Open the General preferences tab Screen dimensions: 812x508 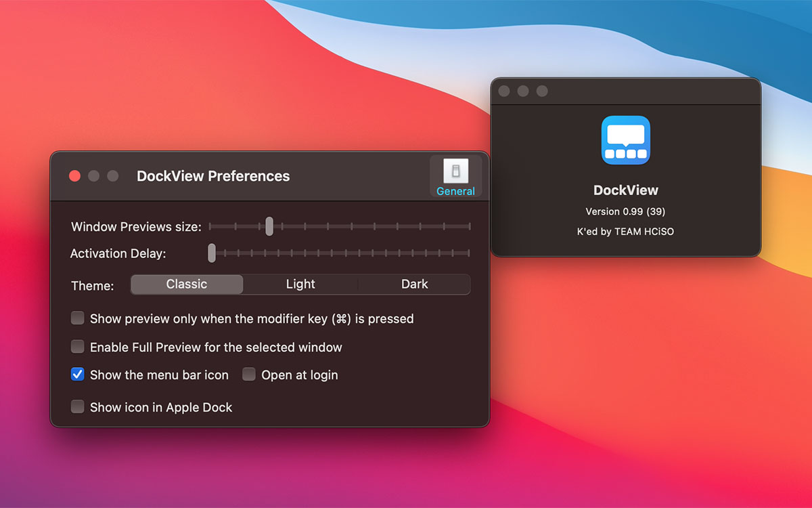coord(455,176)
